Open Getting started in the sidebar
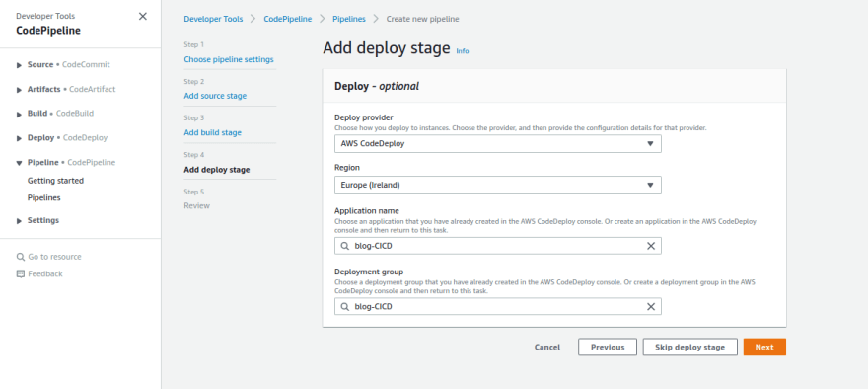The width and height of the screenshot is (868, 389). coord(55,181)
